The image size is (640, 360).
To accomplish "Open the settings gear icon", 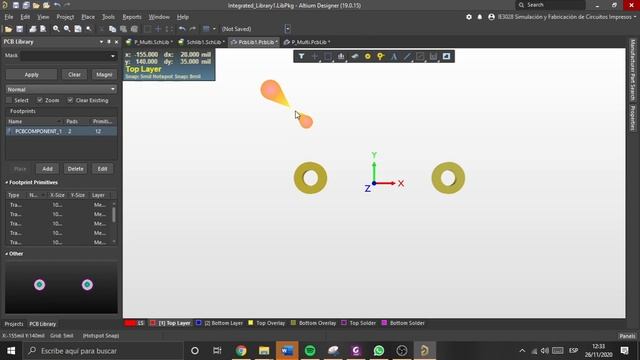I will pyautogui.click(x=469, y=17).
